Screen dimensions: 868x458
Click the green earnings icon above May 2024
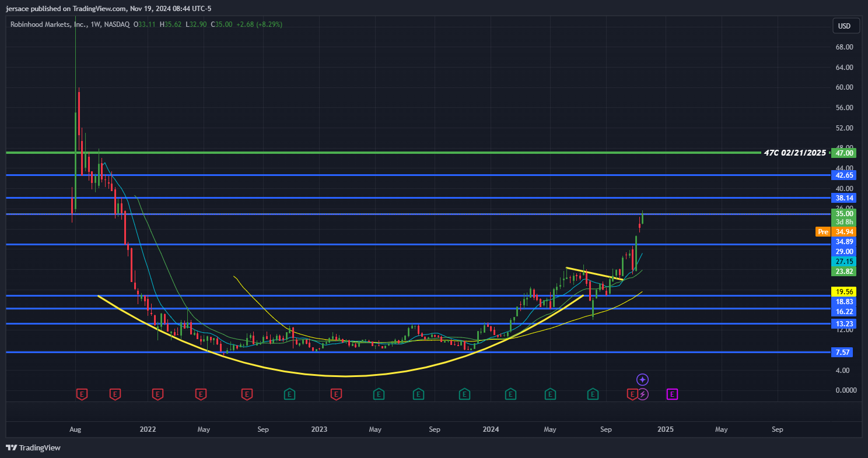[550, 394]
